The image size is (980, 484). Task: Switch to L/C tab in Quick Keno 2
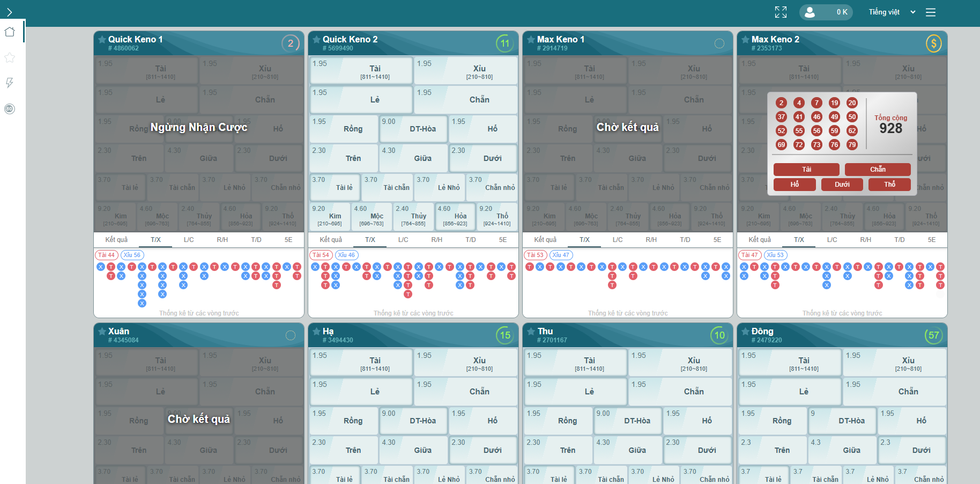click(x=403, y=240)
